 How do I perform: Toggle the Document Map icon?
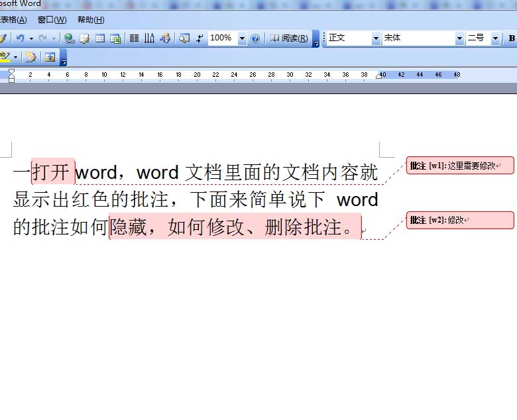point(184,38)
